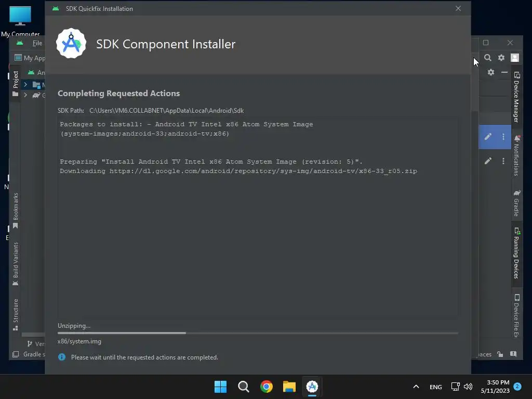Click the Packages to install log line
The width and height of the screenshot is (532, 399).
(x=187, y=124)
